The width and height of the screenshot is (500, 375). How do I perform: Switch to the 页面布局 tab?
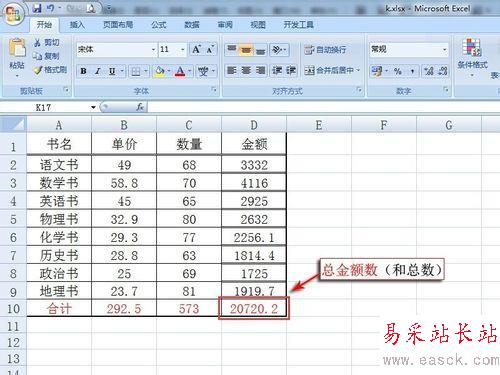coord(118,25)
